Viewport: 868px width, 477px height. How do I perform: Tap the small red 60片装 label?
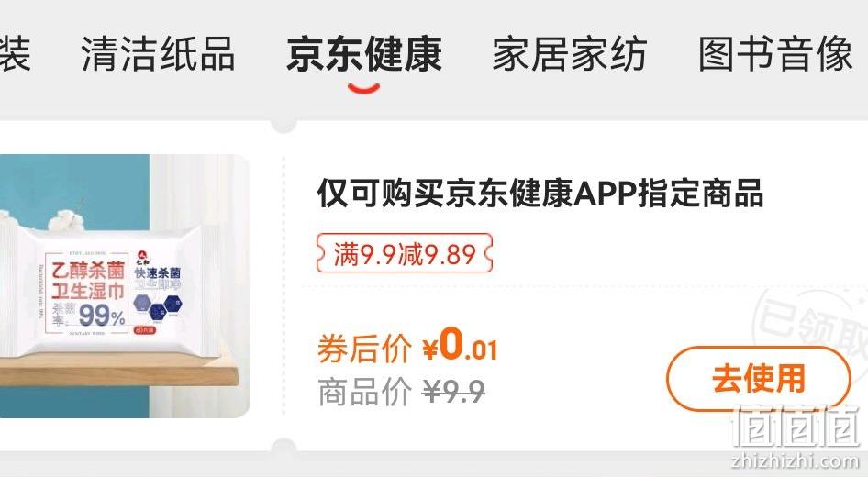click(x=144, y=330)
